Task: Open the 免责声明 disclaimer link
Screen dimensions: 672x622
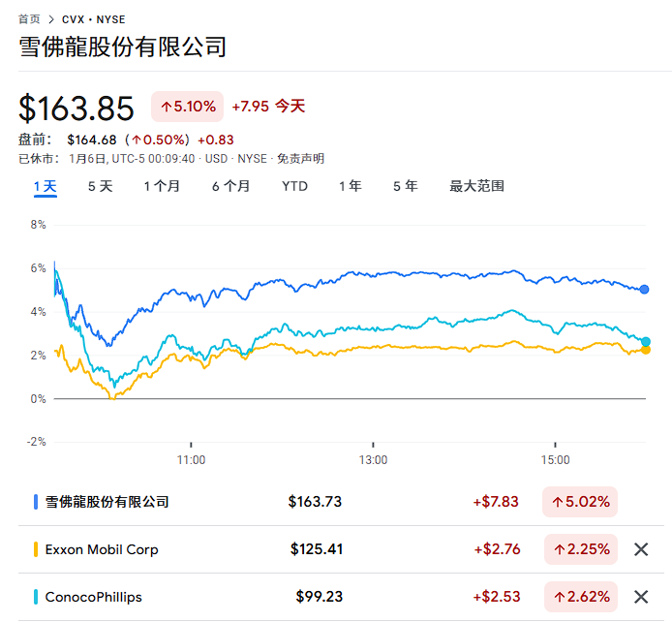Action: (300, 159)
